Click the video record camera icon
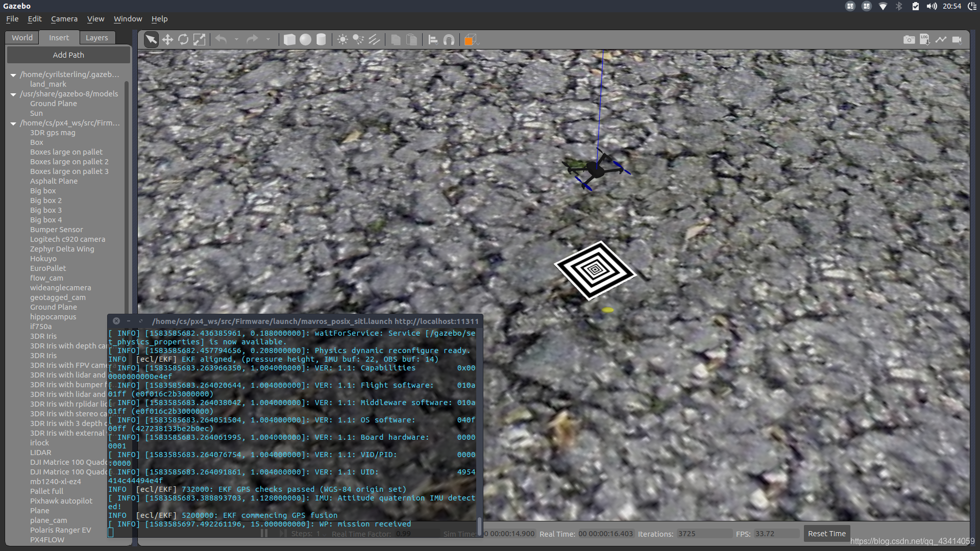Viewport: 980px width, 551px height. [957, 40]
